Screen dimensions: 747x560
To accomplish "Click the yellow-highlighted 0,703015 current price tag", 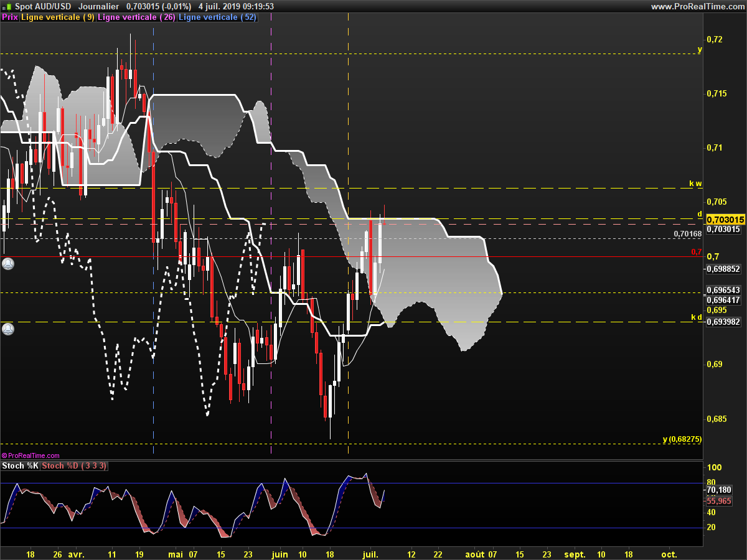I will (725, 220).
